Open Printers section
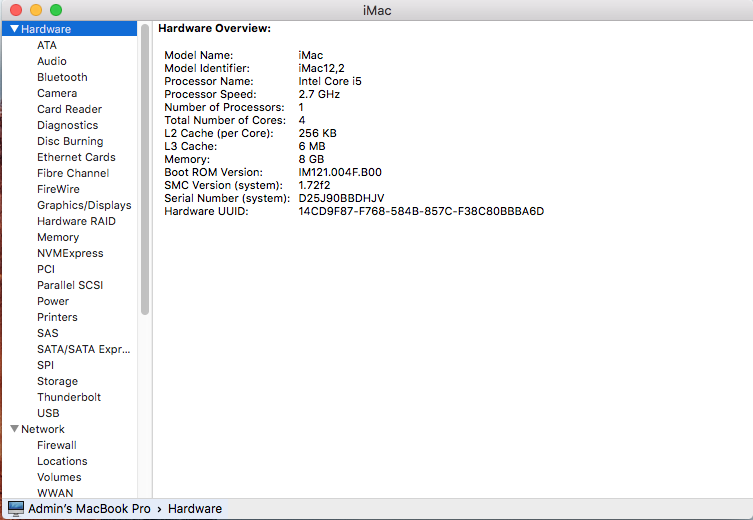This screenshot has width=753, height=520. coord(57,317)
